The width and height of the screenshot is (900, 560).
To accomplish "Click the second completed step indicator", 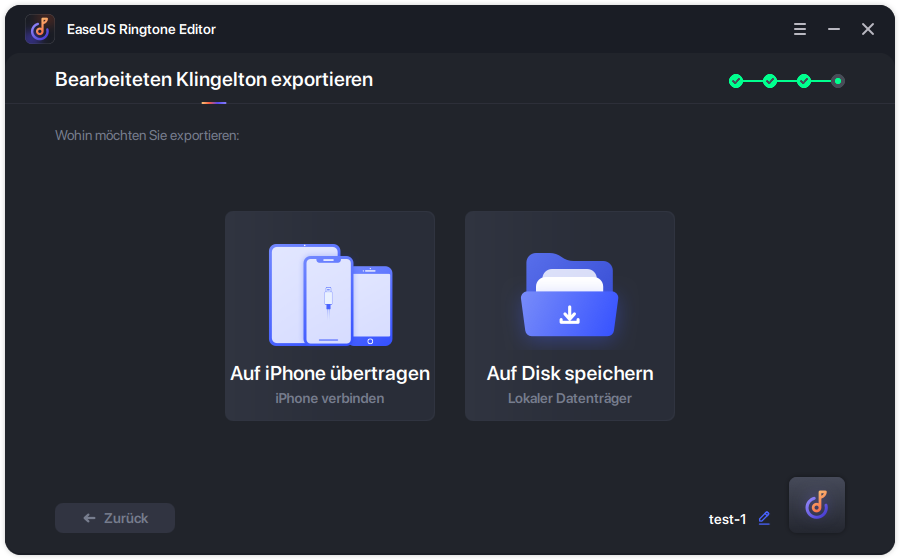I will pos(770,81).
